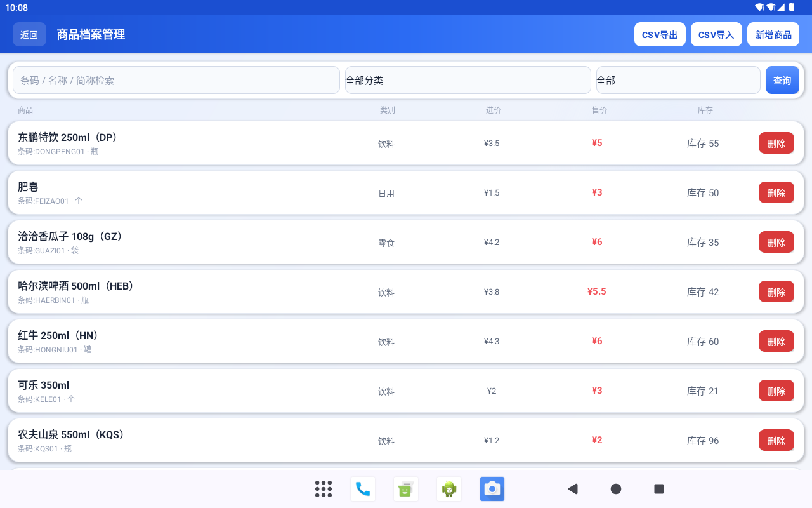Focus the 条码/名称/简称检索 search field
Image resolution: width=812 pixels, height=508 pixels.
[x=176, y=80]
